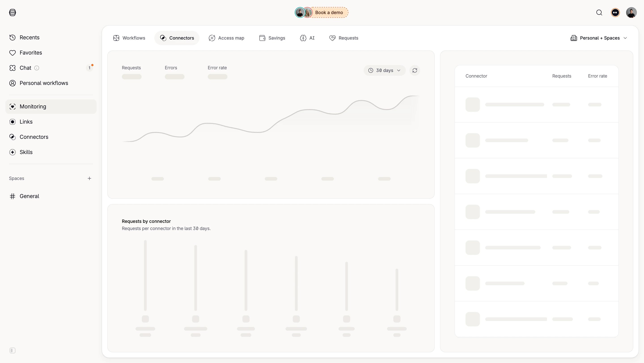Click the Requests by connector heading

(x=146, y=221)
